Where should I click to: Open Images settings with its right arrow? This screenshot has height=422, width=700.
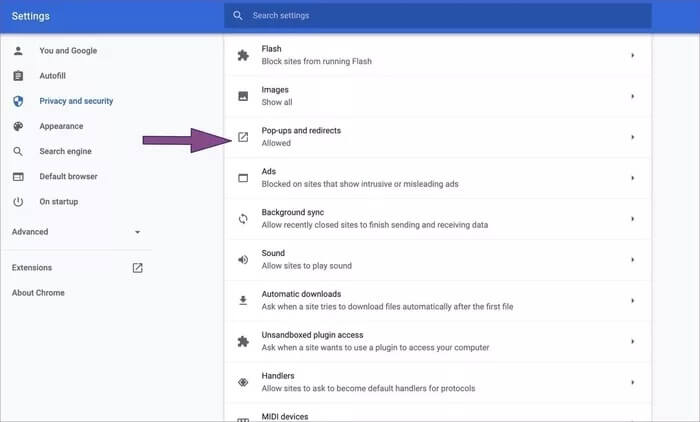633,96
